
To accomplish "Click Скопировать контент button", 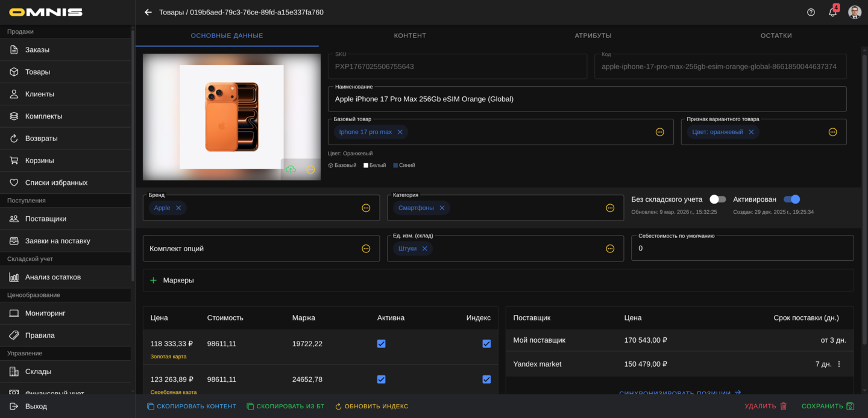I will [192, 407].
